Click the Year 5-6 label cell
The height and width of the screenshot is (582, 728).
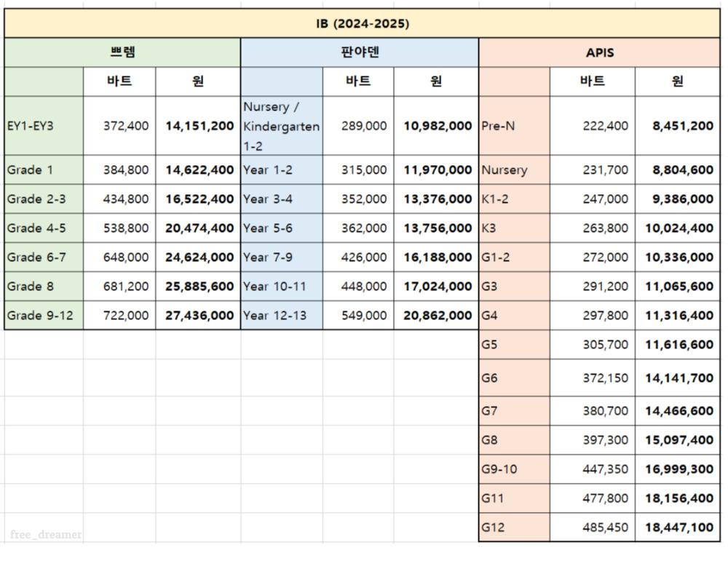282,228
